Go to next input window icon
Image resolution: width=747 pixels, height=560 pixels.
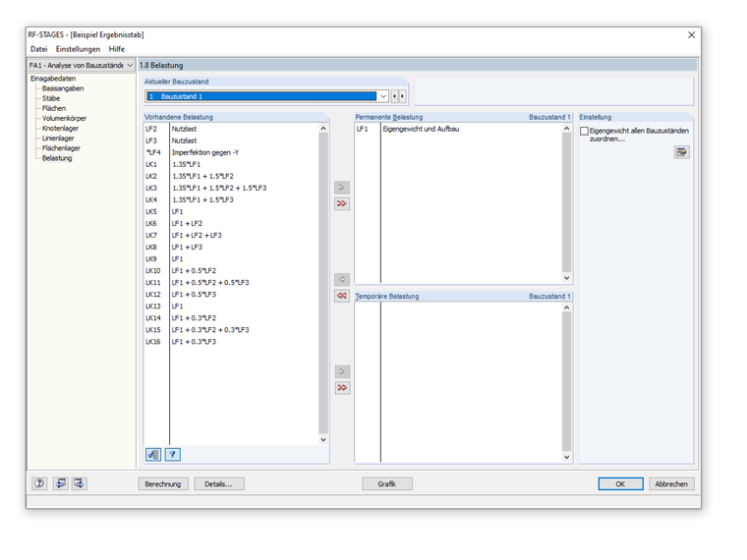pyautogui.click(x=79, y=483)
